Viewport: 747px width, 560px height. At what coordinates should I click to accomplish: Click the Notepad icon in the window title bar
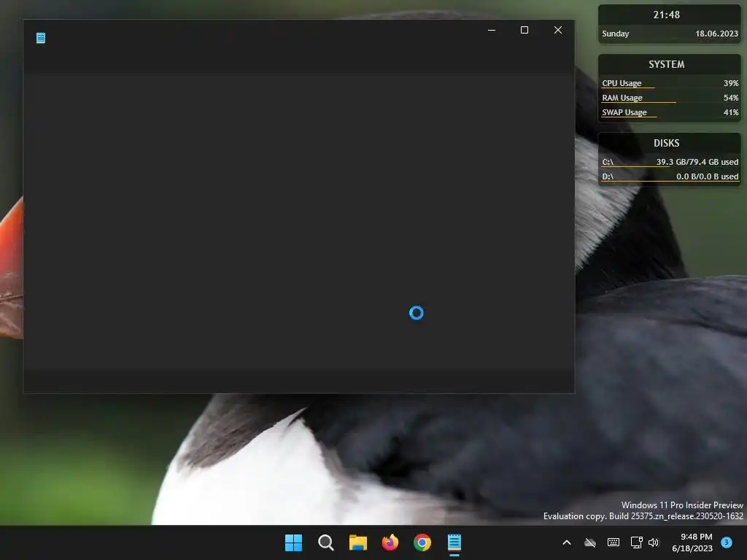coord(41,38)
